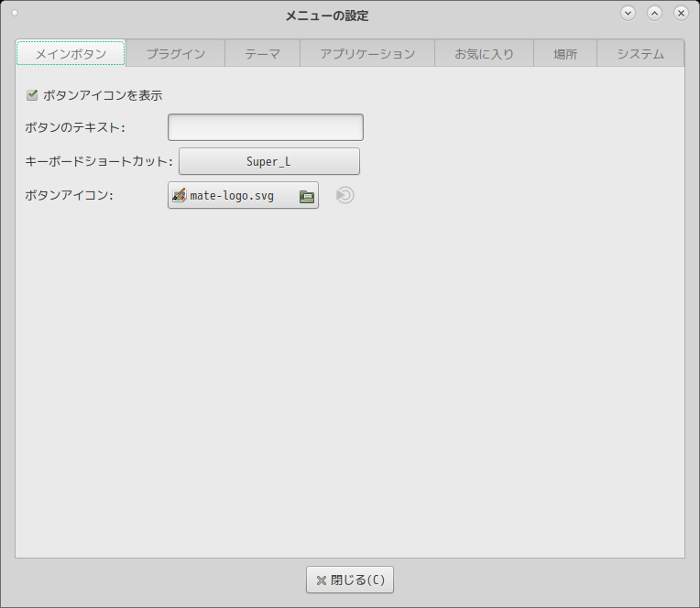700x608 pixels.
Task: Open the システム tab
Action: [x=640, y=53]
